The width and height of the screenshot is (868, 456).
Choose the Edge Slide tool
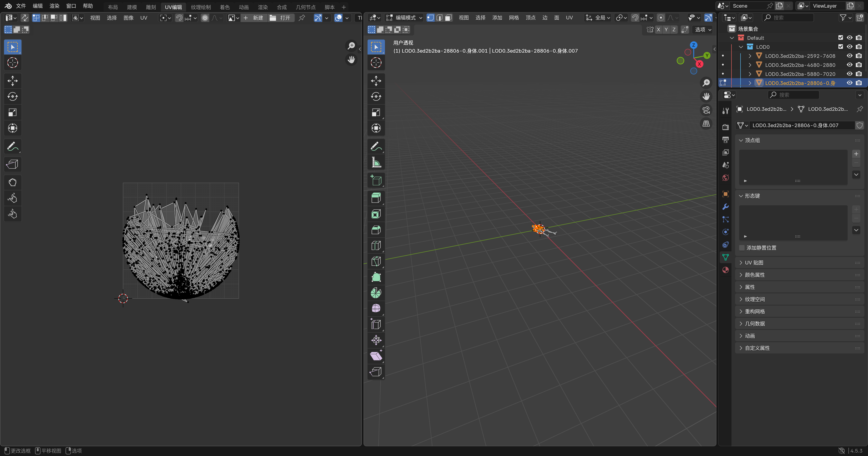(376, 324)
